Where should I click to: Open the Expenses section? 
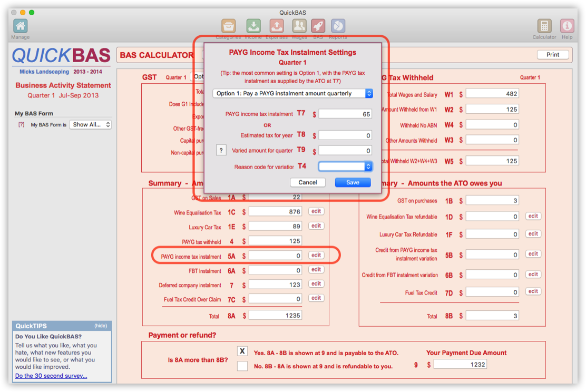pyautogui.click(x=277, y=25)
